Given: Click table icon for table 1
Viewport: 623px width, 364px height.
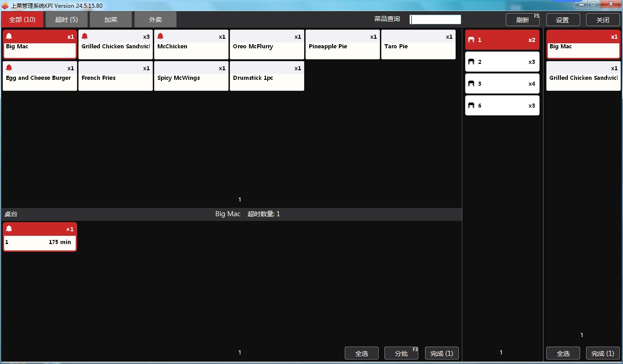Looking at the screenshot, I should [472, 40].
